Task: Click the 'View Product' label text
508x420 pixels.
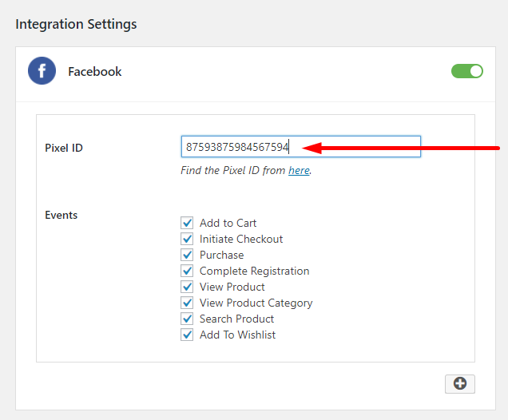Action: click(x=232, y=287)
